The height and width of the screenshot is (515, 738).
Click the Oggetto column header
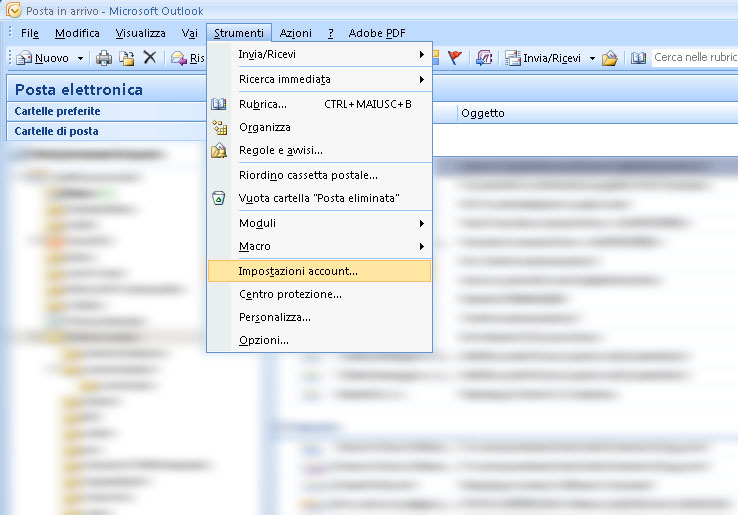pos(483,113)
